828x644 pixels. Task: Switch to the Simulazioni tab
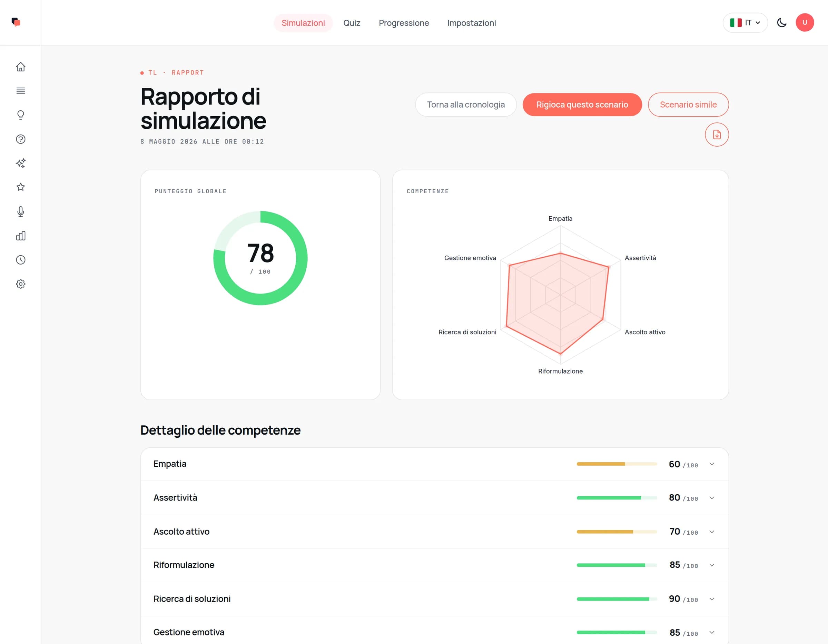303,23
